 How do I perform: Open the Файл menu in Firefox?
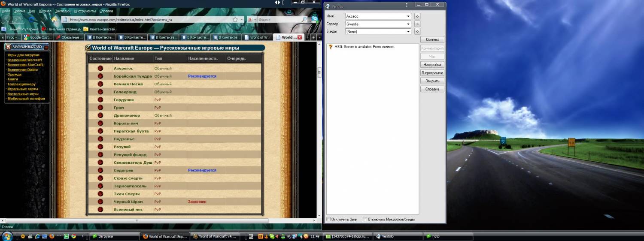coord(6,11)
